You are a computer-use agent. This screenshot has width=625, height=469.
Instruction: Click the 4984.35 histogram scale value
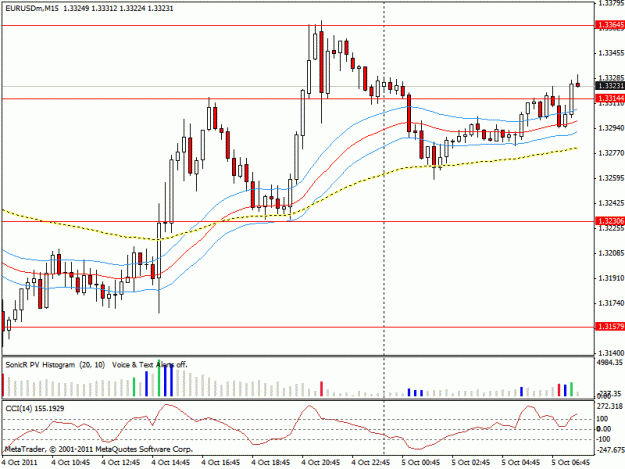click(610, 363)
